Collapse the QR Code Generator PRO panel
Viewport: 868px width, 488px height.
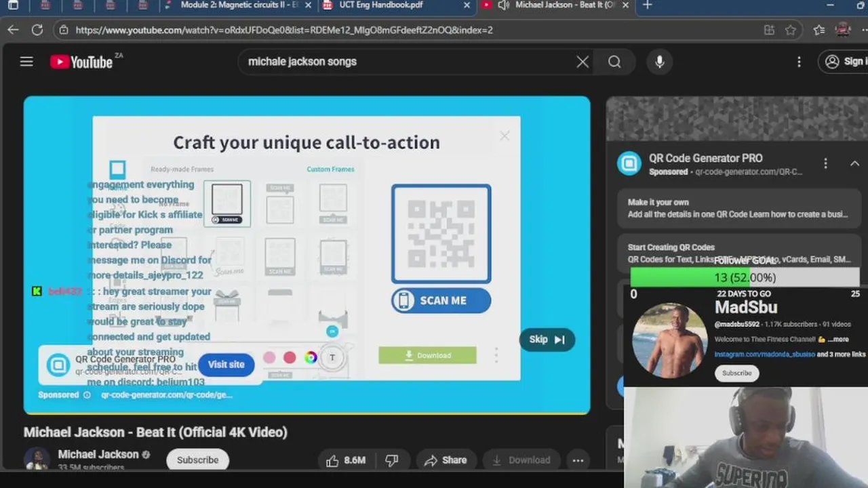[854, 163]
